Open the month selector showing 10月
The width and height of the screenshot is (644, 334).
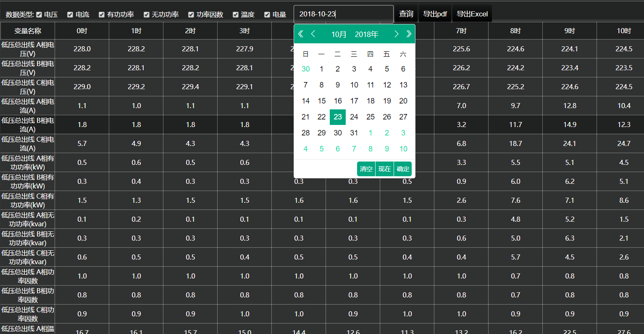tap(339, 34)
